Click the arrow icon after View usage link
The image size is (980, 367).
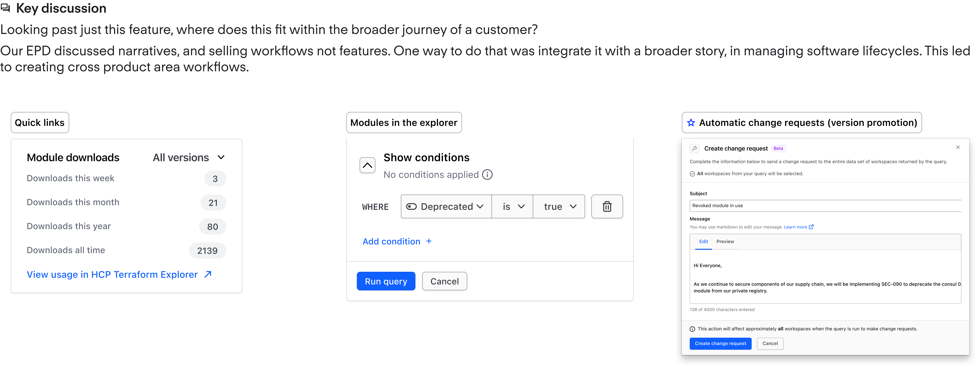[x=208, y=274]
